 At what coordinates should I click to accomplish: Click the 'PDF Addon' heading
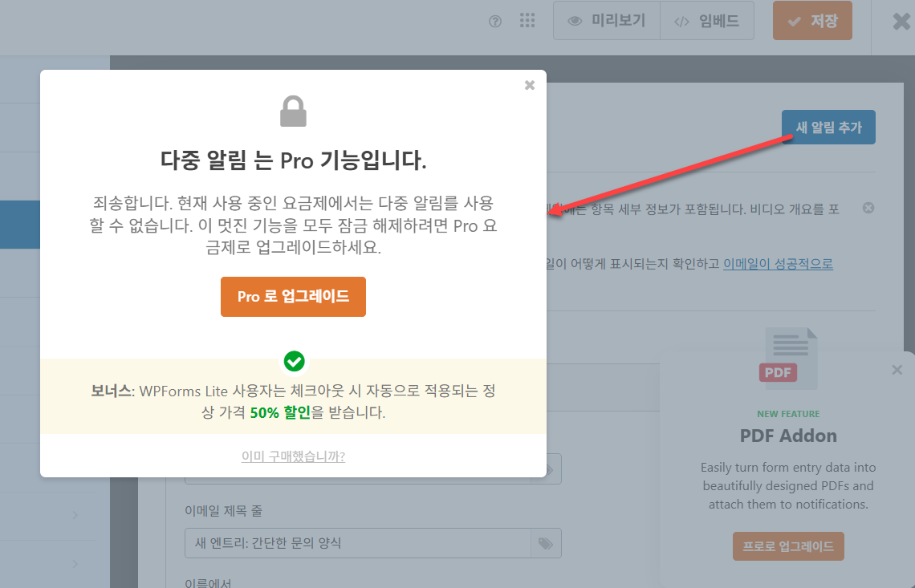[788, 436]
